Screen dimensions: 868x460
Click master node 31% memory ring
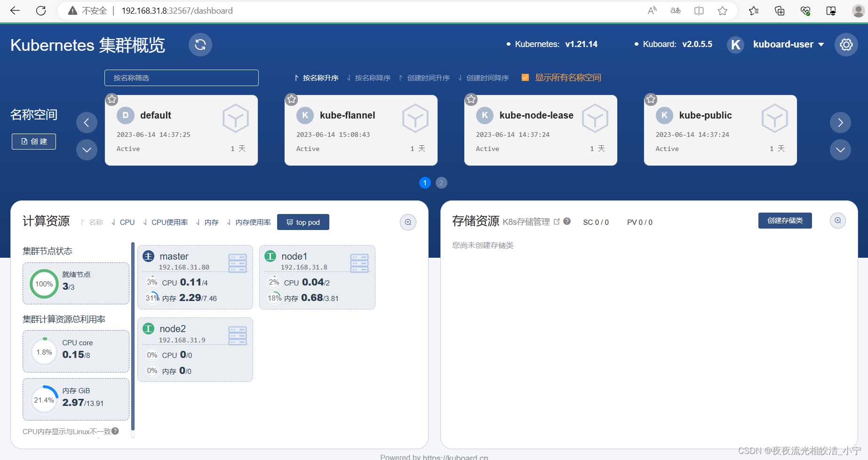click(152, 298)
